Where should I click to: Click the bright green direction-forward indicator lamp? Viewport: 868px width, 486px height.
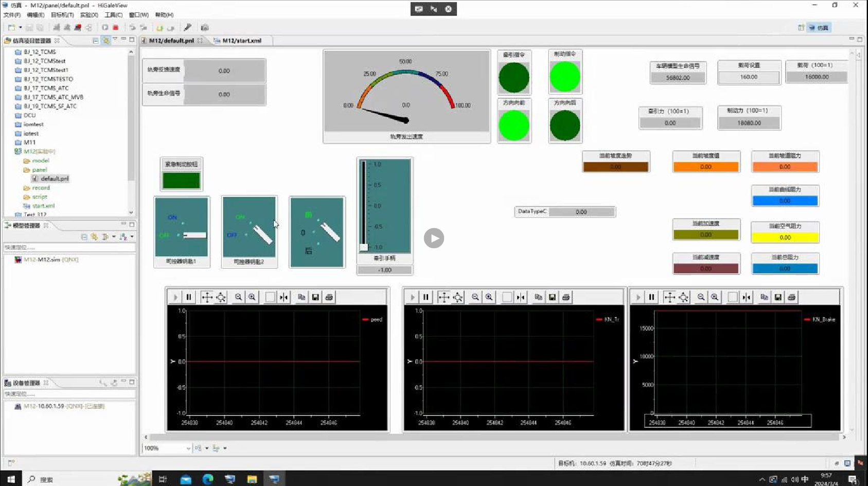[513, 125]
